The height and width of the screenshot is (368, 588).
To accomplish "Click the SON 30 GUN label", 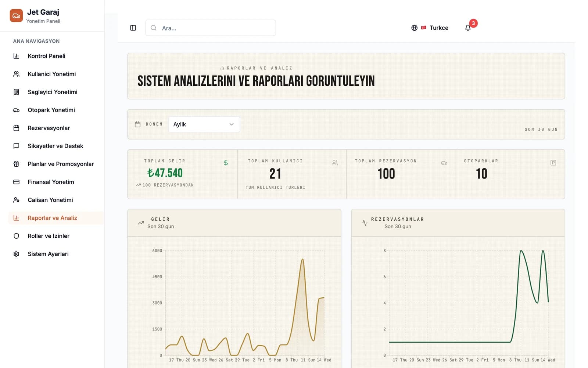I will click(541, 130).
